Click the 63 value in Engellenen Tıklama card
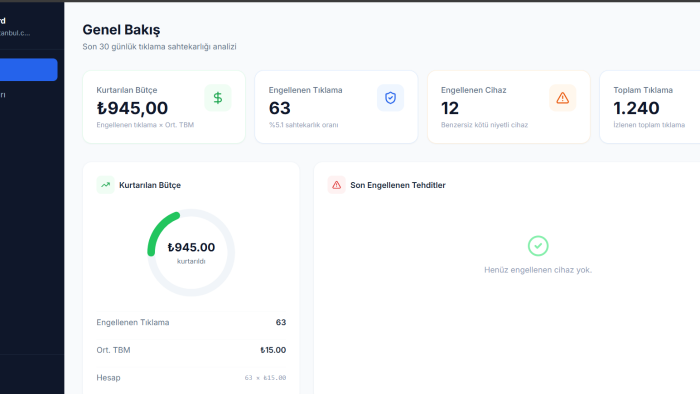 pyautogui.click(x=279, y=108)
